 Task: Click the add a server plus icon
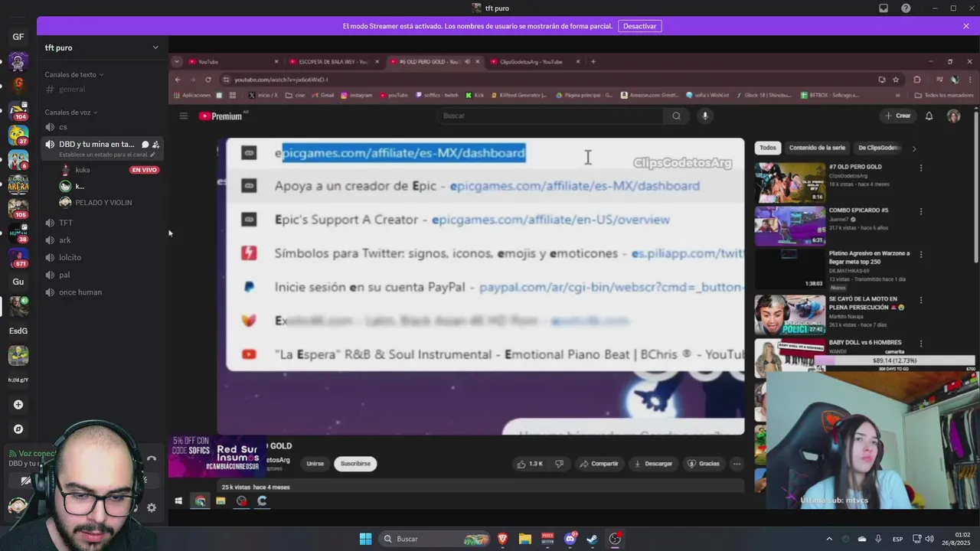18,404
